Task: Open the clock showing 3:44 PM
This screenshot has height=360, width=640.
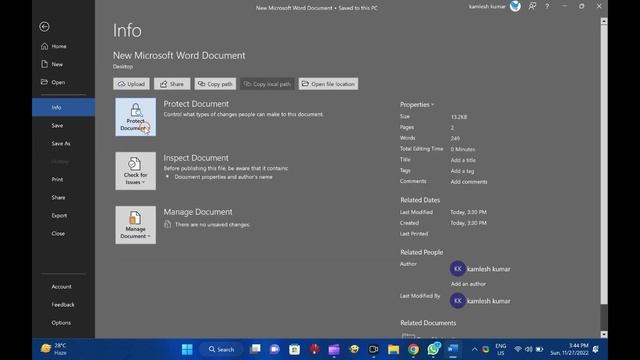Action: [x=569, y=349]
